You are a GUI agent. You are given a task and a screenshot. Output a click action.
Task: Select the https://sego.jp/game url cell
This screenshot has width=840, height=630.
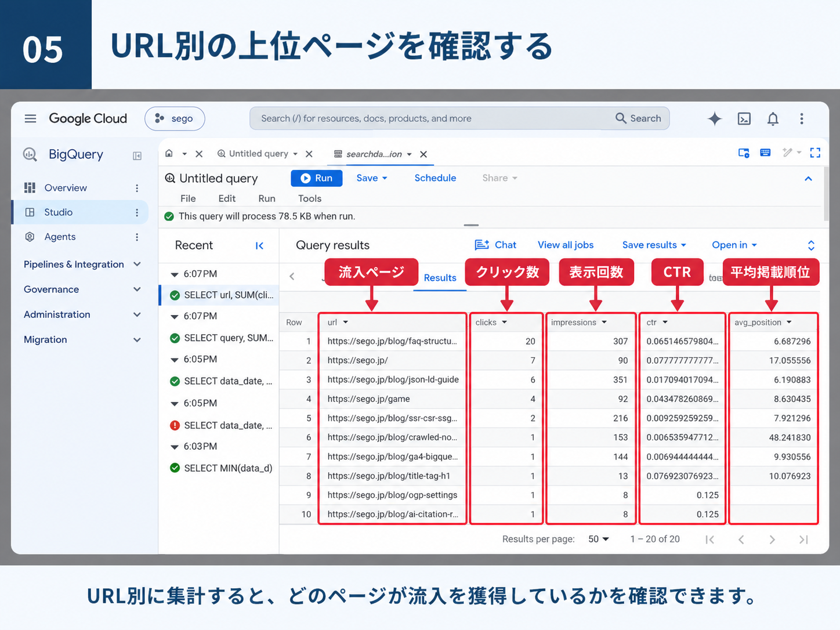tap(368, 399)
